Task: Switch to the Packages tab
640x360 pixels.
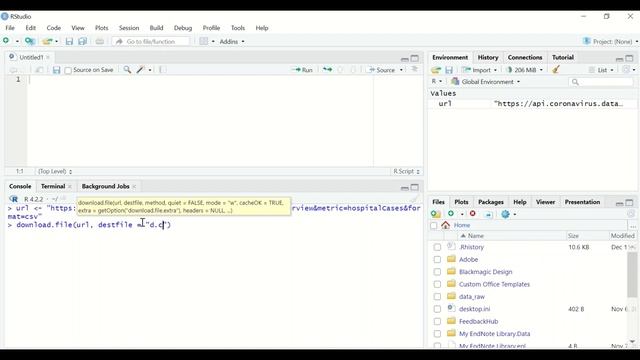Action: [491, 202]
